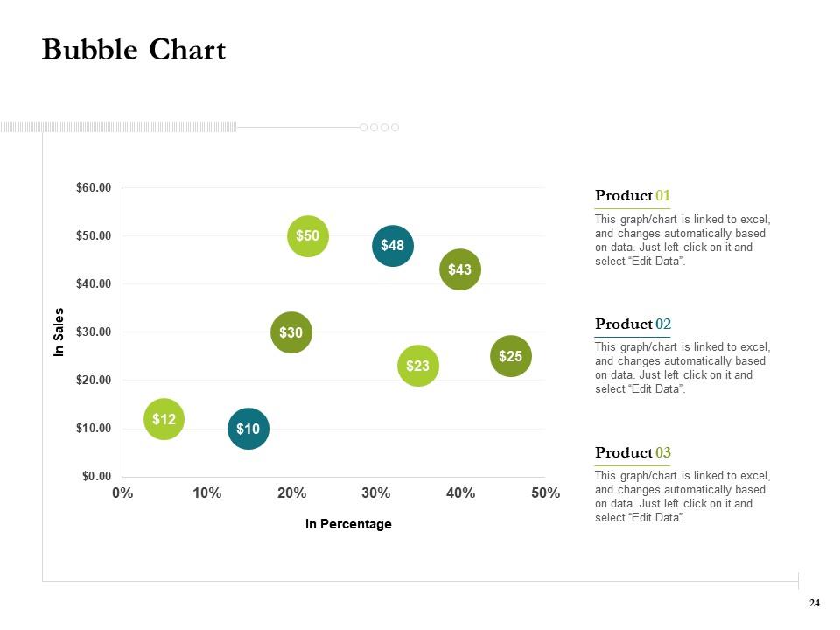Screen dimensions: 840x630
Task: Click the Product 03 heading
Action: coord(633,452)
